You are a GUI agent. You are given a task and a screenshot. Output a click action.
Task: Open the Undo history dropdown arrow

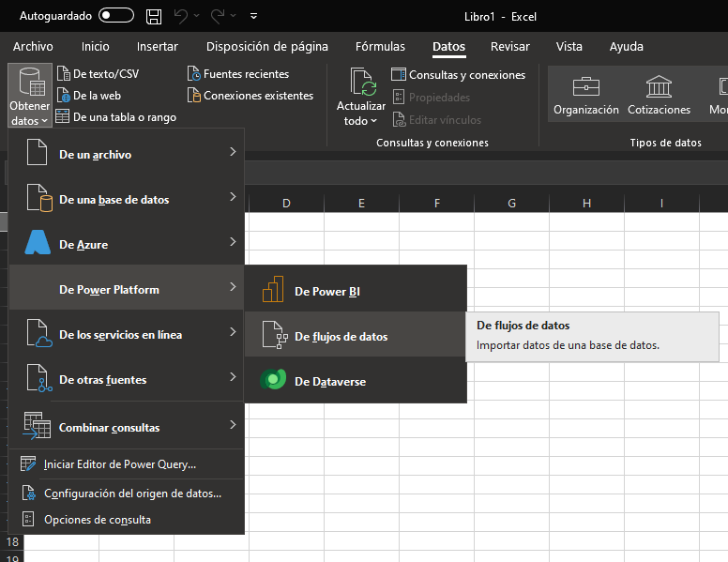pos(196,16)
